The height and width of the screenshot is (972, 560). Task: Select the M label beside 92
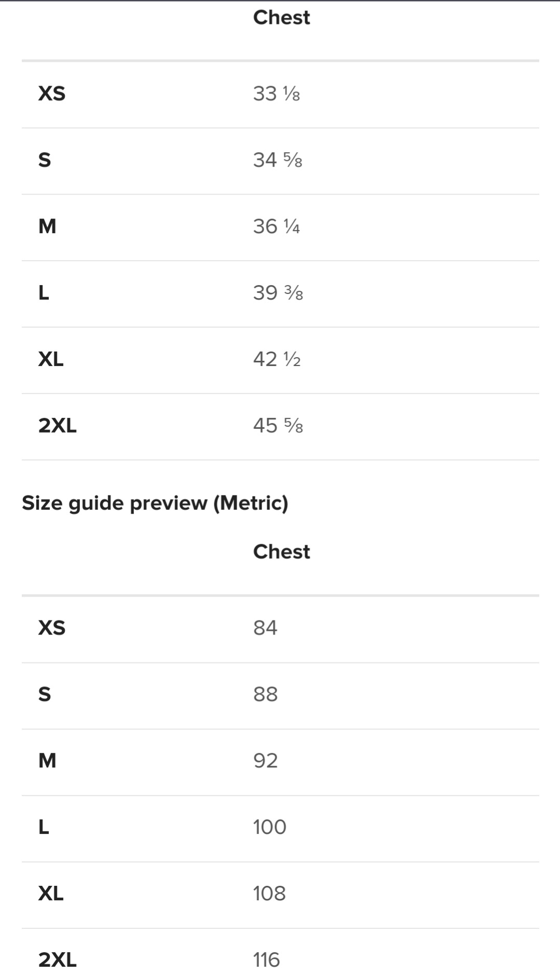(47, 761)
